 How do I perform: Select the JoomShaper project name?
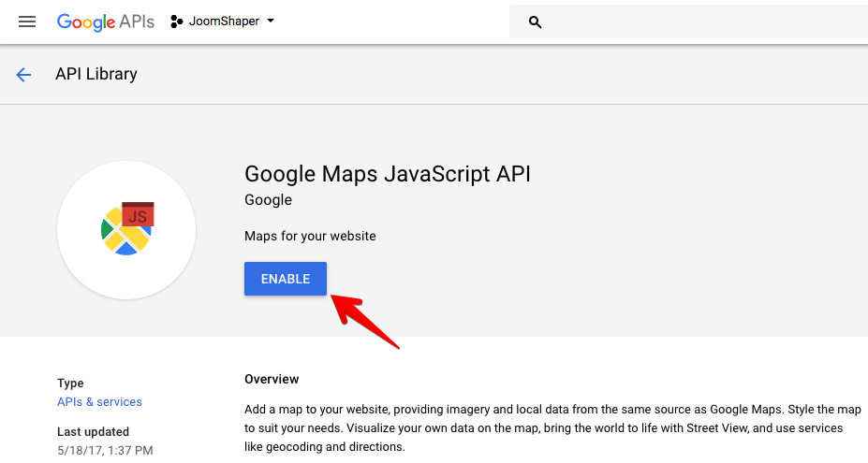(x=225, y=22)
